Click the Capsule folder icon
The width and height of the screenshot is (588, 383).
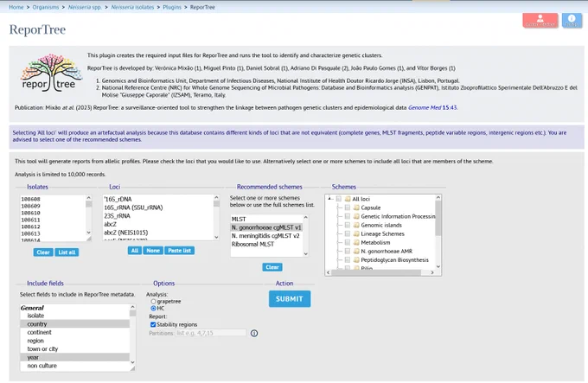point(356,207)
